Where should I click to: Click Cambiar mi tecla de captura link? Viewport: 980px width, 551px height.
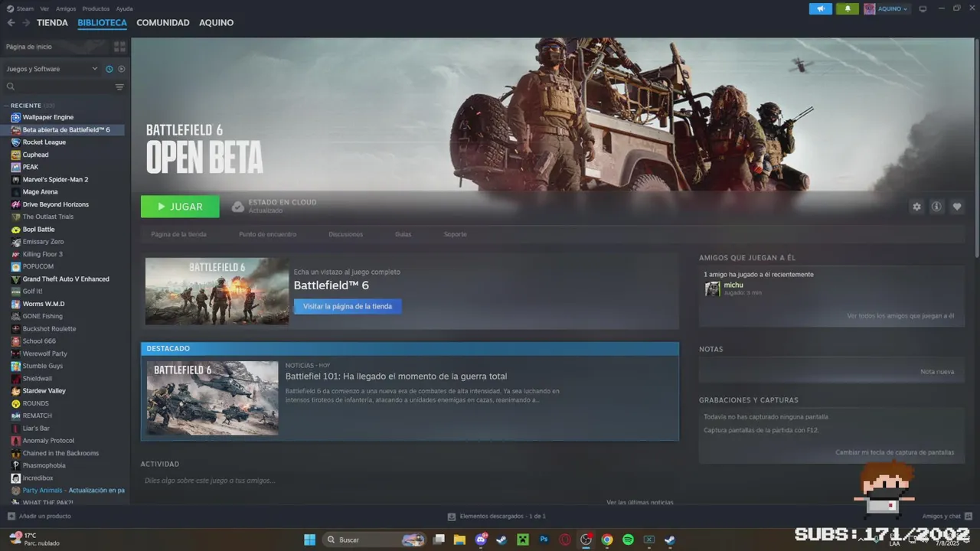[x=894, y=452]
